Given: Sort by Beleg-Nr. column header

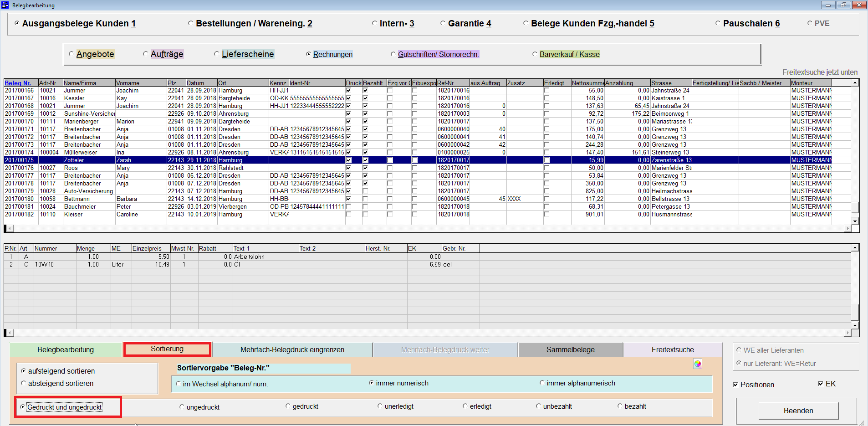Looking at the screenshot, I should [21, 83].
